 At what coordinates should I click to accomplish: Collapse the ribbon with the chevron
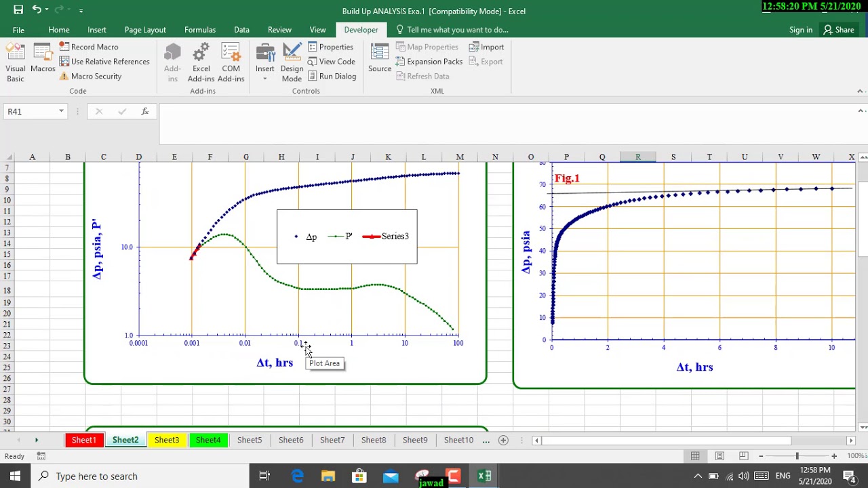(861, 91)
